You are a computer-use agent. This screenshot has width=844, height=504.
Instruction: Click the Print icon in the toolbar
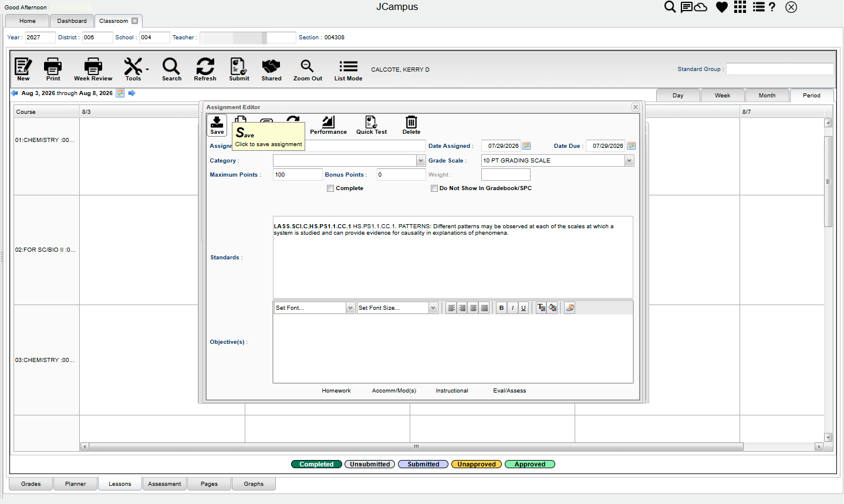click(53, 69)
